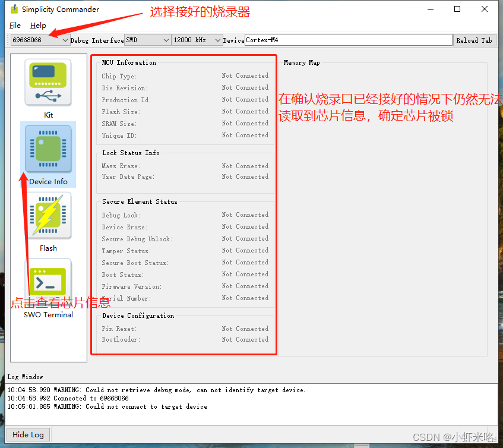Click the Debug Lock status value
This screenshot has width=503, height=448.
point(245,214)
